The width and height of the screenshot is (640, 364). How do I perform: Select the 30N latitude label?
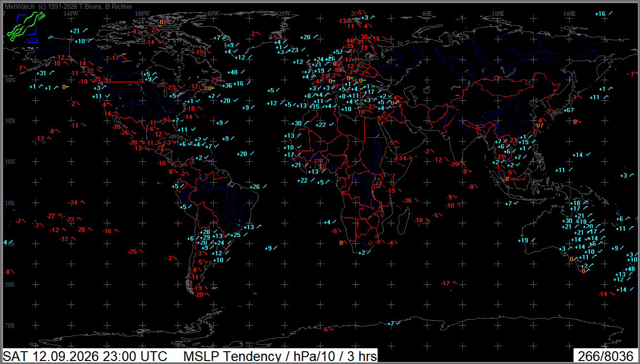pyautogui.click(x=9, y=121)
